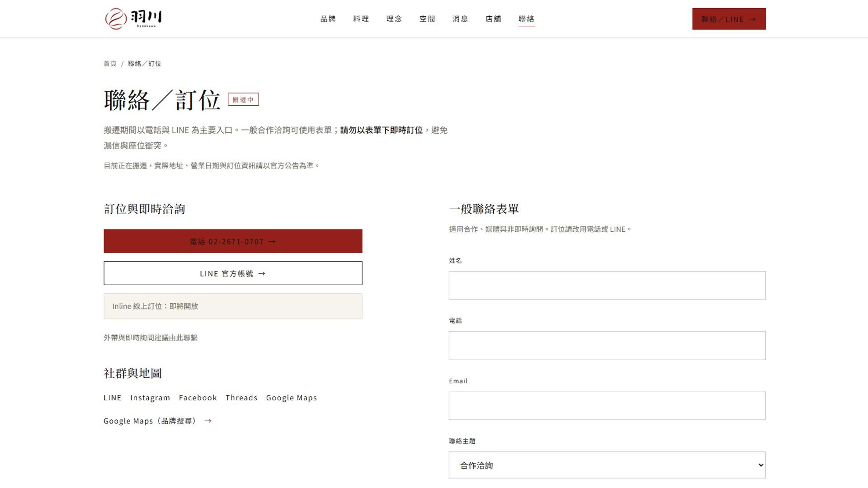Click the 搬遷中 status badge
Viewport: 868px width, 488px height.
243,99
